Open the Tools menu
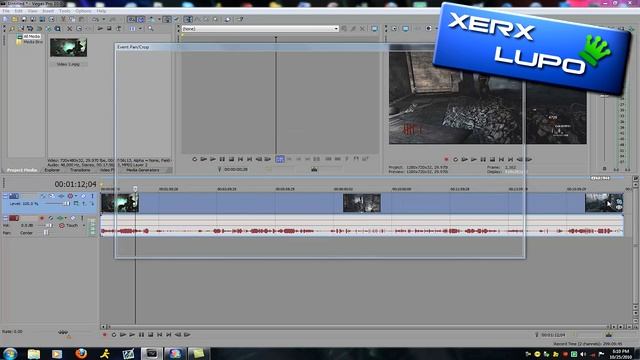The height and width of the screenshot is (360, 640). point(64,11)
